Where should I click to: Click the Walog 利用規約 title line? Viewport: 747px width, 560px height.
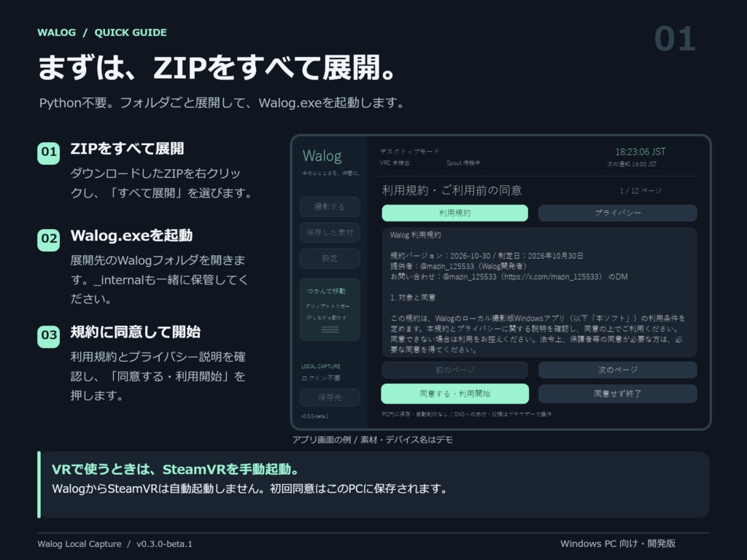[415, 235]
